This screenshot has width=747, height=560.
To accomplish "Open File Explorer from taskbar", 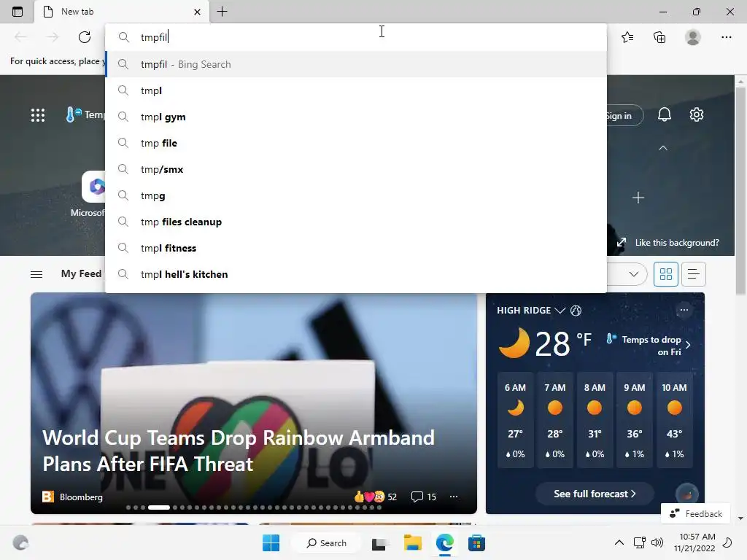I will pos(413,542).
